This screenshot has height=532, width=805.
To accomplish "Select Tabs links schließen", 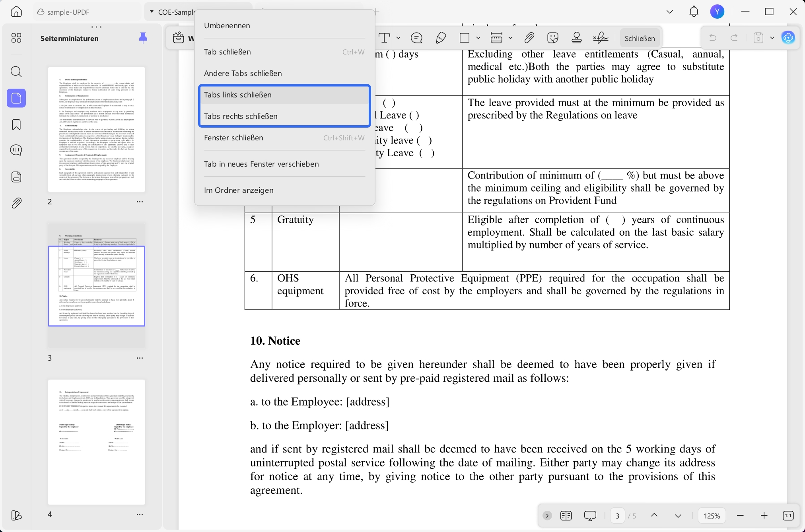I will (285, 95).
